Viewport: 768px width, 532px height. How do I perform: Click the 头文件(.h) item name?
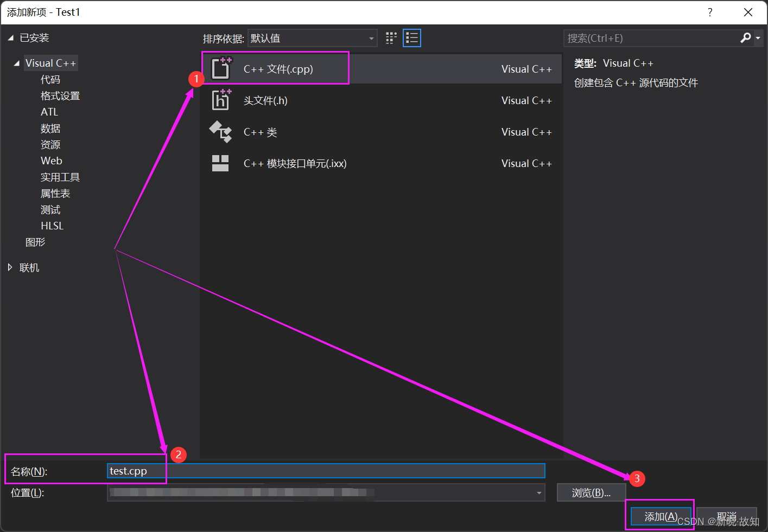(x=265, y=100)
